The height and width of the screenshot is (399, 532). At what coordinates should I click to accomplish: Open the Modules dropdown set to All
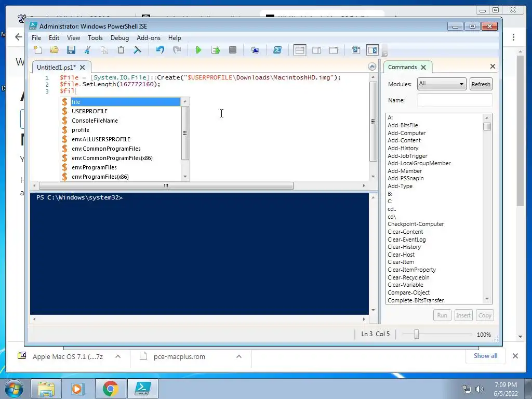click(x=441, y=84)
